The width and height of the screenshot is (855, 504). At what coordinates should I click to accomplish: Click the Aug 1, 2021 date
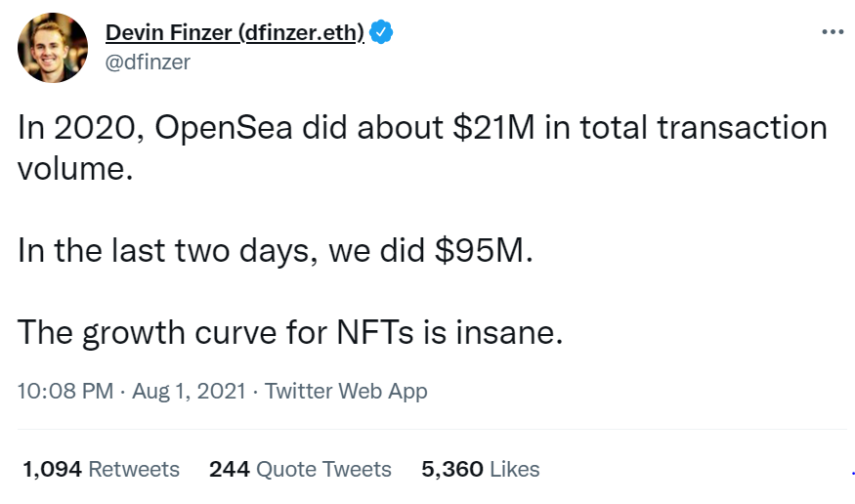[x=190, y=392]
